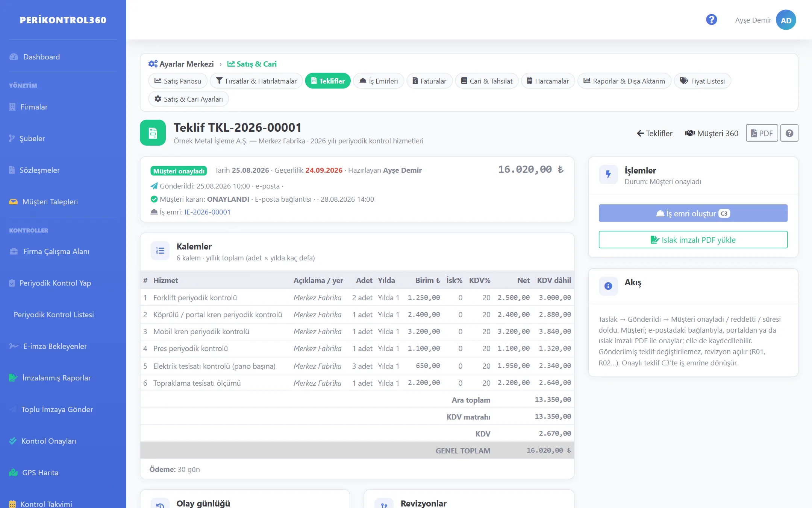Open the Harcamalar tab
The height and width of the screenshot is (508, 812).
pyautogui.click(x=548, y=81)
